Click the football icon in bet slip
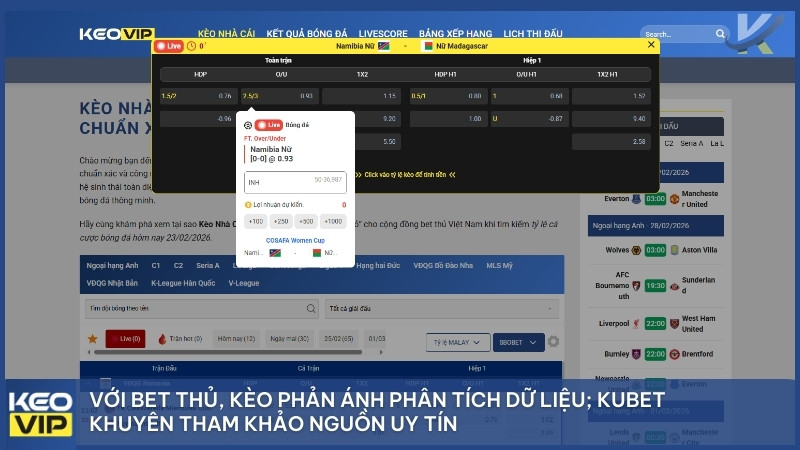The width and height of the screenshot is (800, 450). (248, 125)
